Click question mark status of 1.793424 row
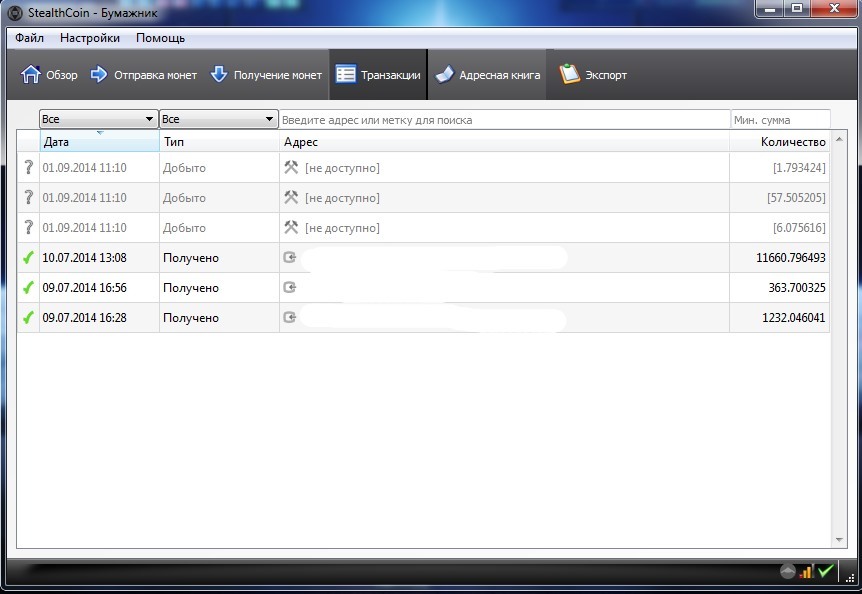 click(x=29, y=167)
